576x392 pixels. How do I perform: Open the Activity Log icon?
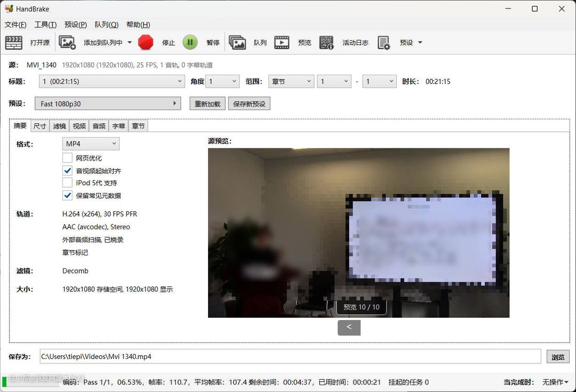326,43
